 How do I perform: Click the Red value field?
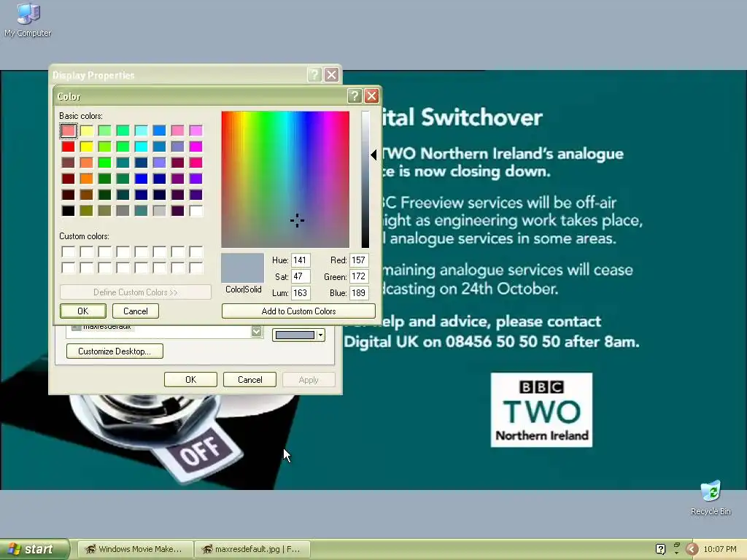coord(359,260)
